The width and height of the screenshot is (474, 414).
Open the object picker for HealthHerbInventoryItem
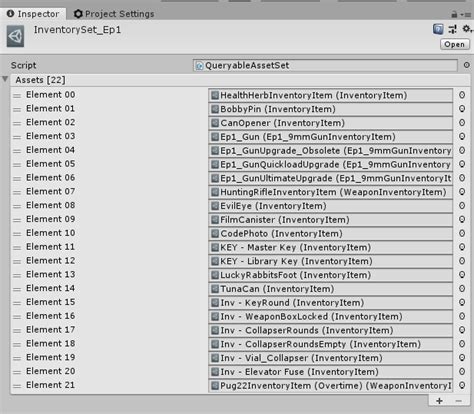pos(462,95)
